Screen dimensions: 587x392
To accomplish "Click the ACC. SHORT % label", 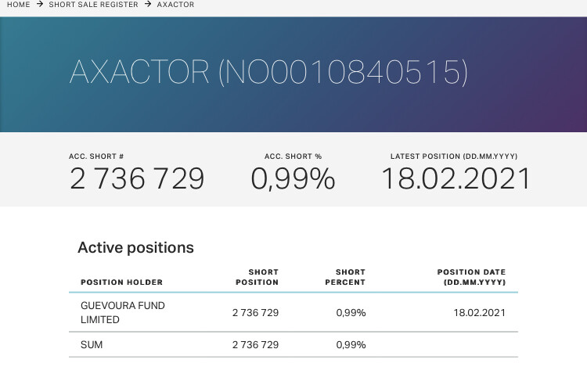I will click(x=293, y=156).
